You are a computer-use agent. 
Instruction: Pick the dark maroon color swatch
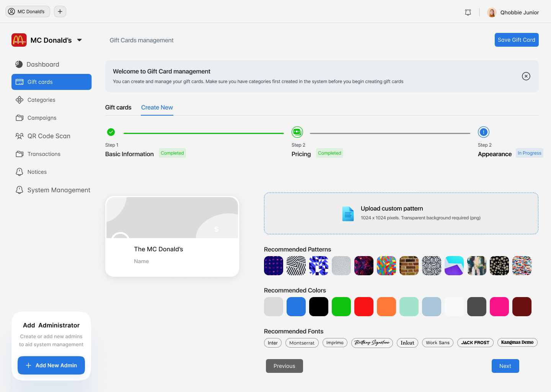[522, 307]
